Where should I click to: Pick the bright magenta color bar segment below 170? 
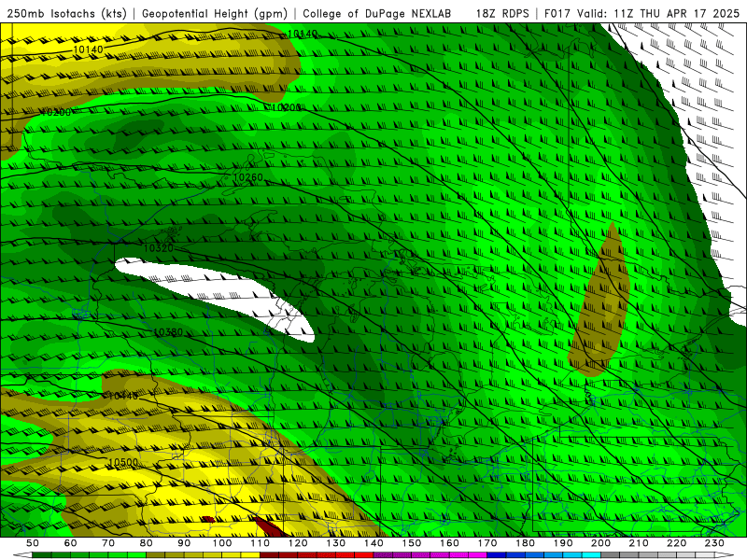tap(478, 555)
